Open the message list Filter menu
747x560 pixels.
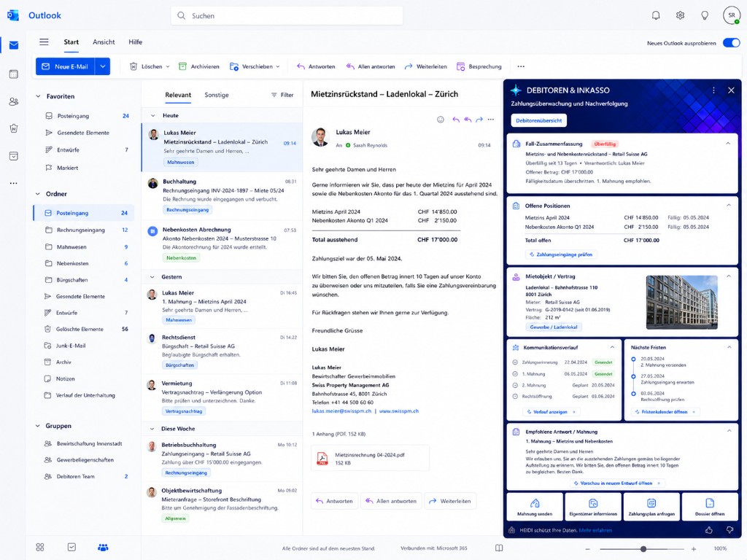[282, 95]
